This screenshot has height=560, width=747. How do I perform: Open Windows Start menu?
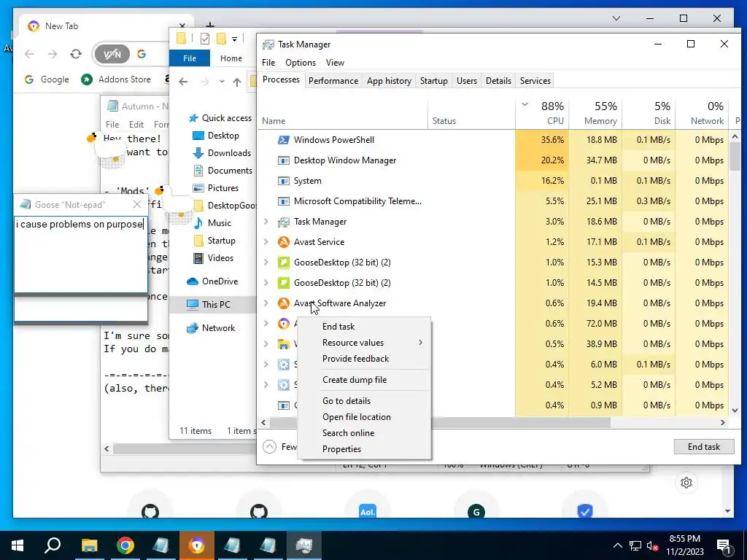(x=18, y=545)
